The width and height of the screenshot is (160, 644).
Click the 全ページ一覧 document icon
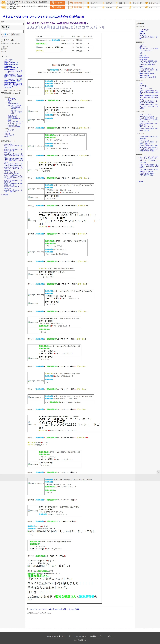(x=130, y=3)
